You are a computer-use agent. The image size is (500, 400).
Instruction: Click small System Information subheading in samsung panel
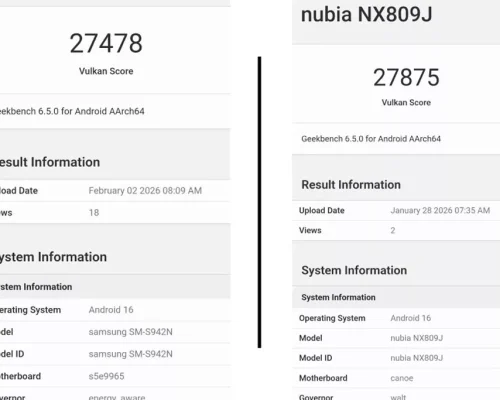coord(36,287)
